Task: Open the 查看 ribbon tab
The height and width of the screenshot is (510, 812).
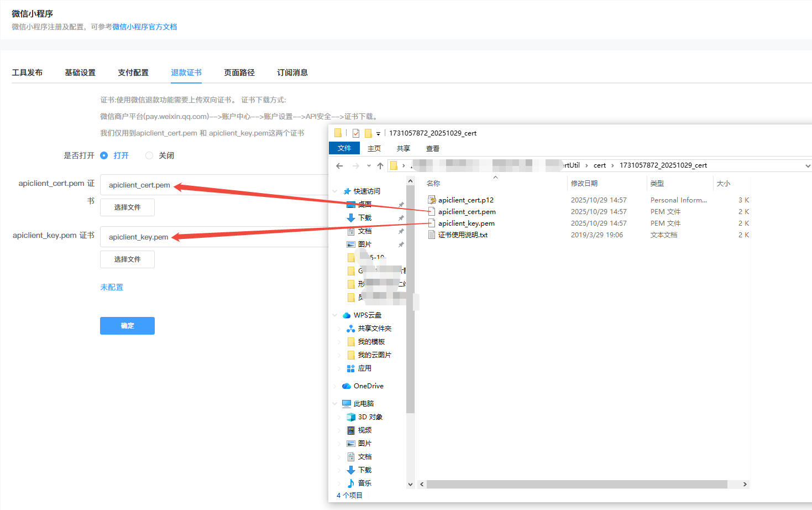Action: point(433,149)
